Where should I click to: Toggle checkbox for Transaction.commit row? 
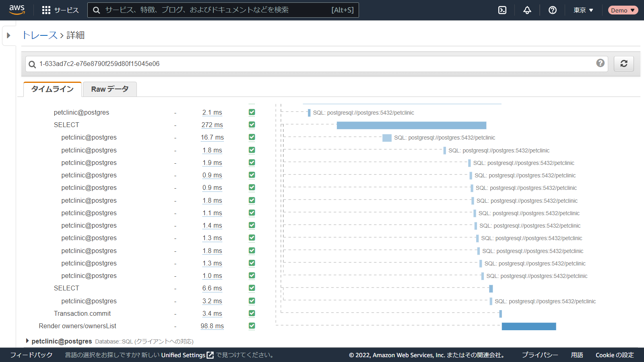(x=252, y=313)
